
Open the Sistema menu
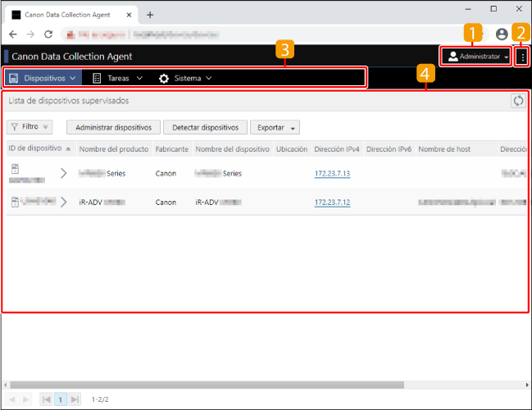coord(184,78)
